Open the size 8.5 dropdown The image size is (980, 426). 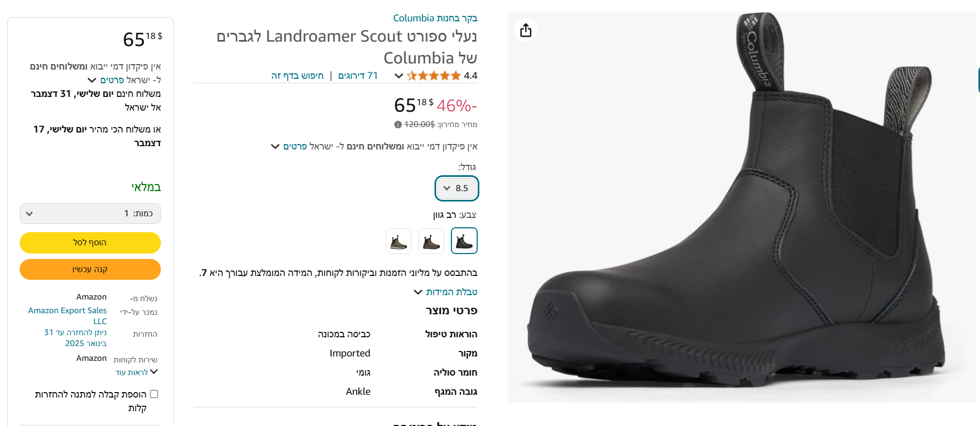457,188
